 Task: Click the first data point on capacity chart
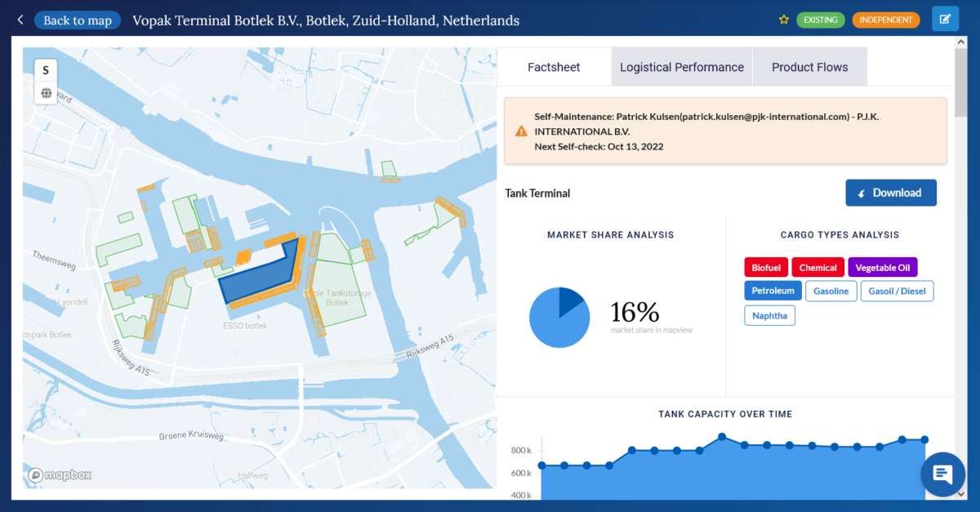point(541,465)
